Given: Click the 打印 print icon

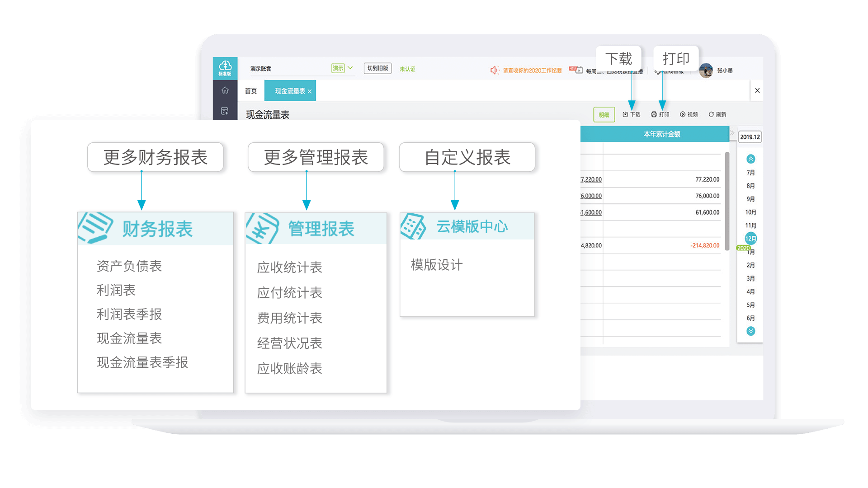Looking at the screenshot, I should point(654,114).
